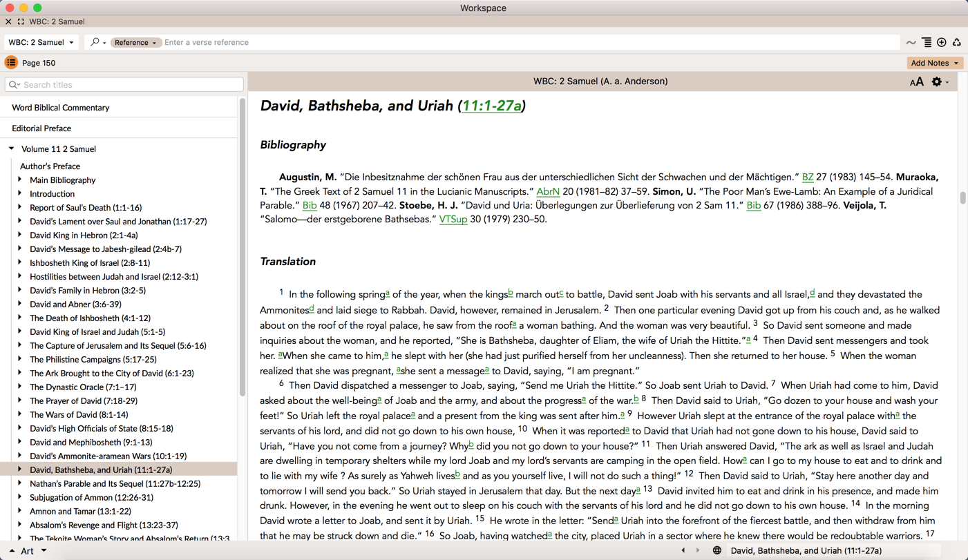Toggle the outline lines icon in the toolbar
This screenshot has height=560, width=968.
[927, 43]
